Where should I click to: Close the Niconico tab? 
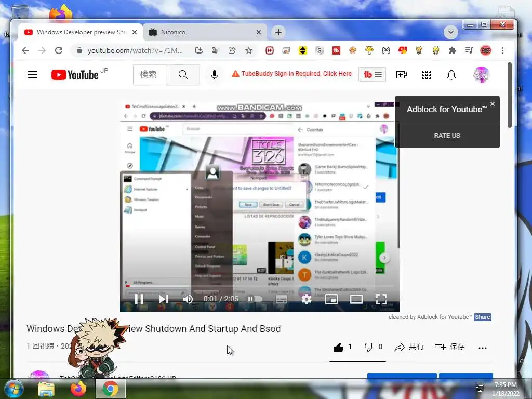click(x=259, y=32)
